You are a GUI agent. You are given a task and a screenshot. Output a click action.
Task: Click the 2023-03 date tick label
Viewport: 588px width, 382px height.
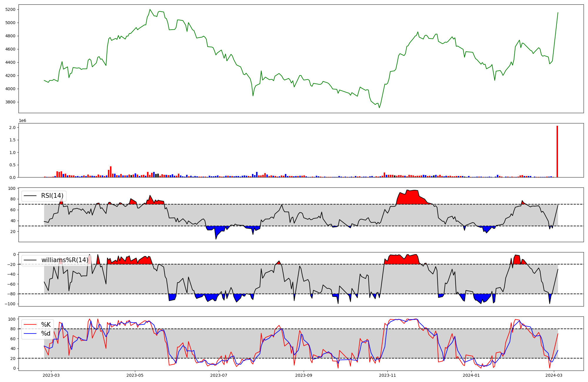(51, 375)
